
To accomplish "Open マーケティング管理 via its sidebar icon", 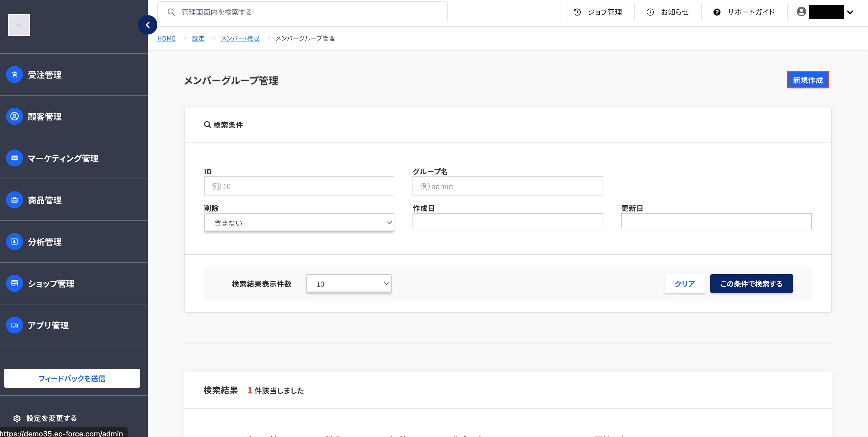I will coord(14,158).
